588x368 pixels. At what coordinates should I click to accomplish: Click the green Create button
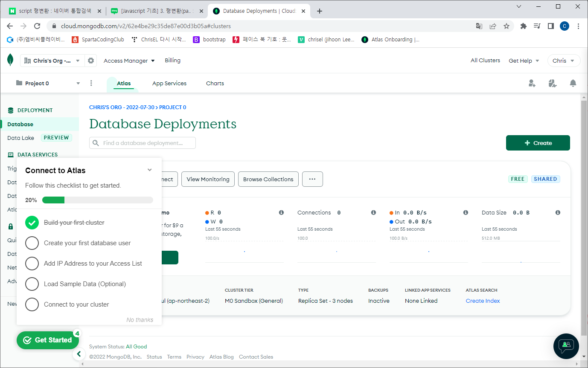coord(538,143)
